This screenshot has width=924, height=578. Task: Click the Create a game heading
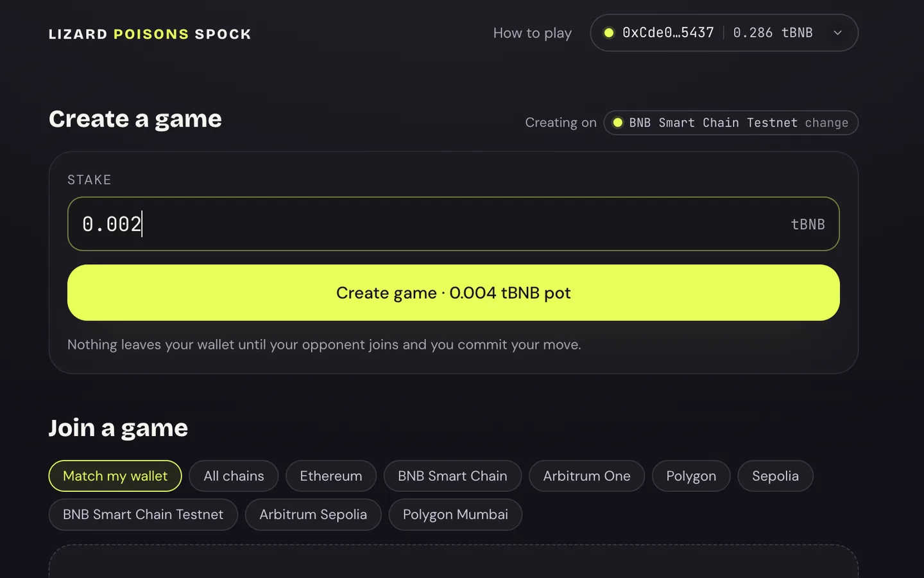135,119
